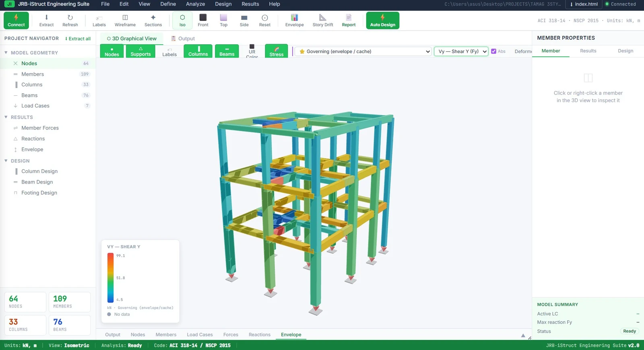Select Columns in project navigator
The height and width of the screenshot is (350, 644).
tap(48, 84)
